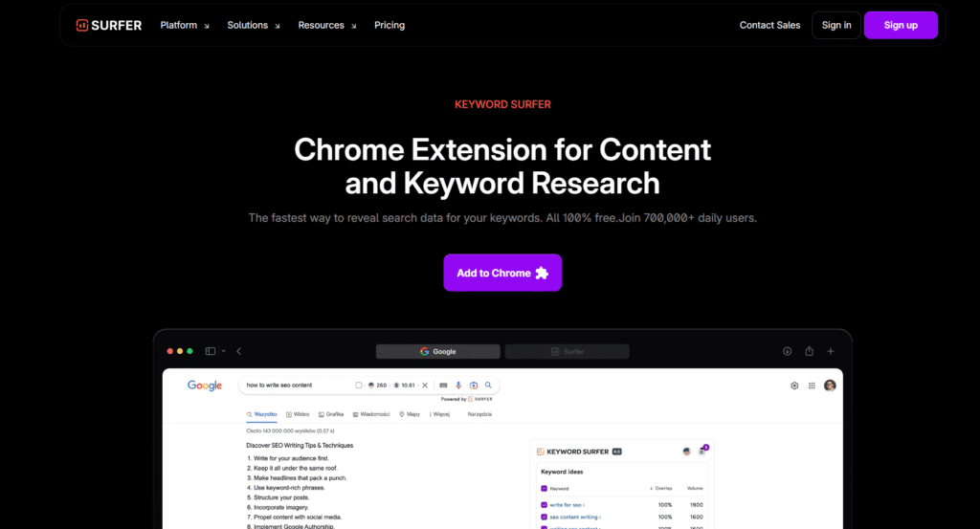The image size is (980, 529).
Task: Toggle the checkbox inside the search bar
Action: pos(359,386)
